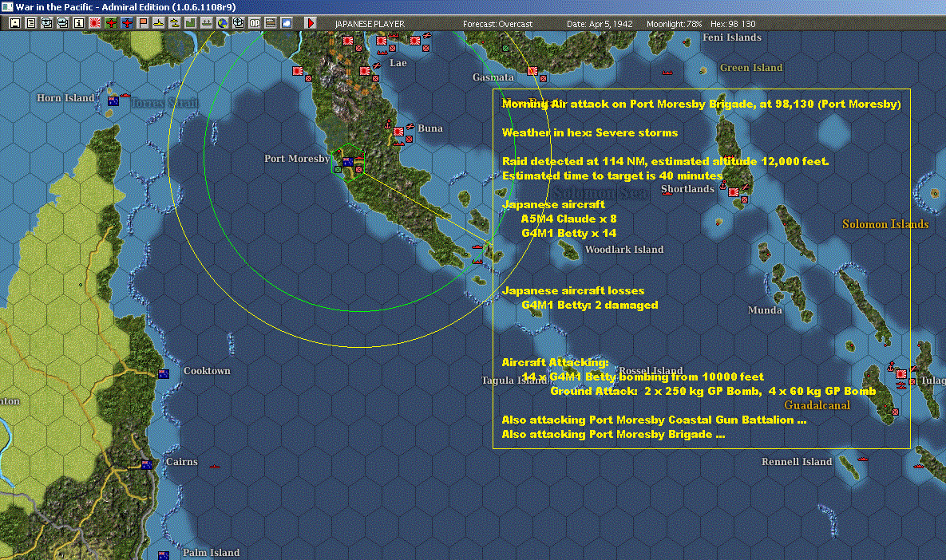Click the 'Moonlight: 78%' status text
The height and width of the screenshot is (560, 946).
pos(674,24)
